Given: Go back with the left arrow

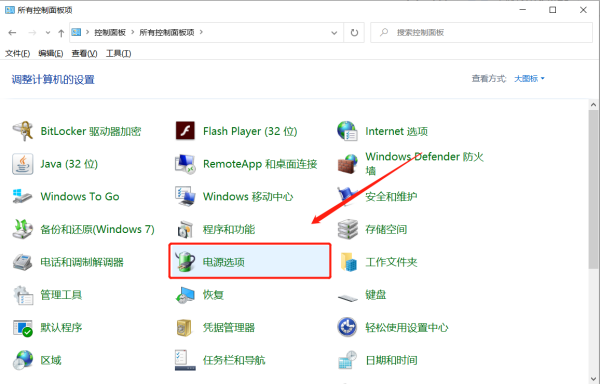Looking at the screenshot, I should 12,33.
